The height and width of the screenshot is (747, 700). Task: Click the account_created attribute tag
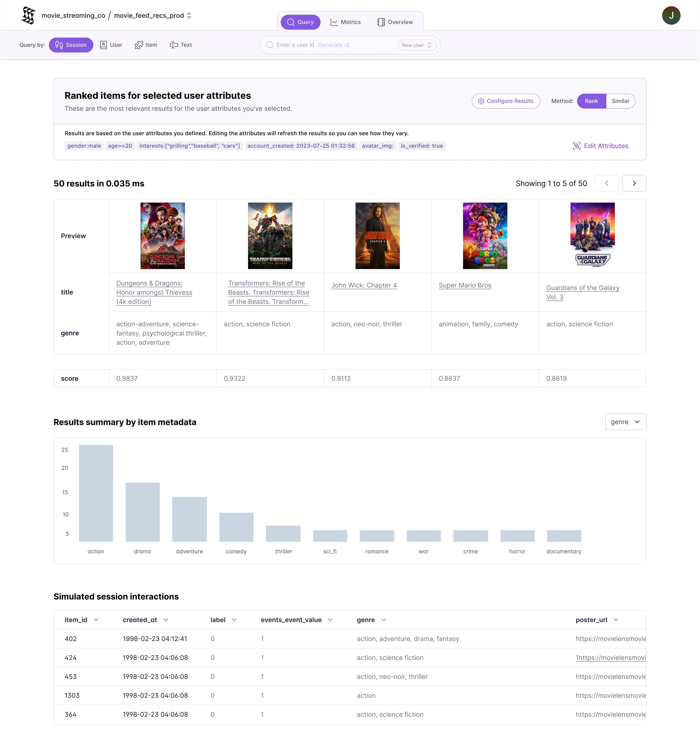[x=301, y=146]
